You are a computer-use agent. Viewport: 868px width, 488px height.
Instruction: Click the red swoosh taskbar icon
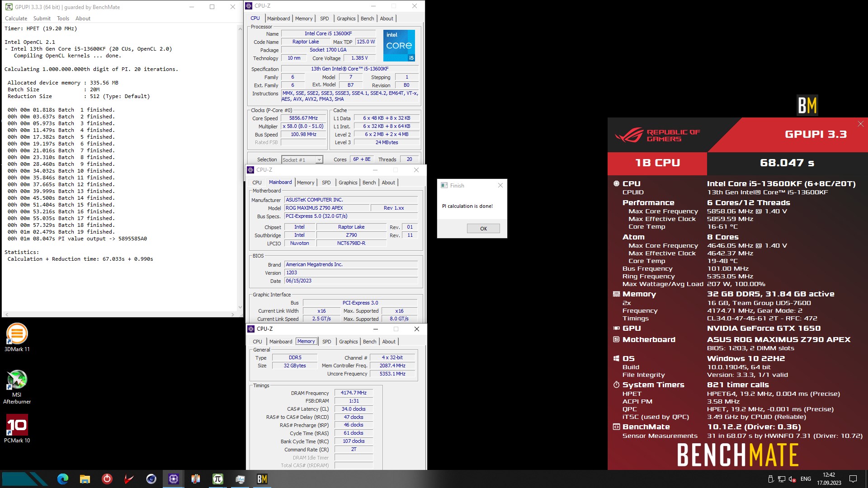[x=129, y=479]
